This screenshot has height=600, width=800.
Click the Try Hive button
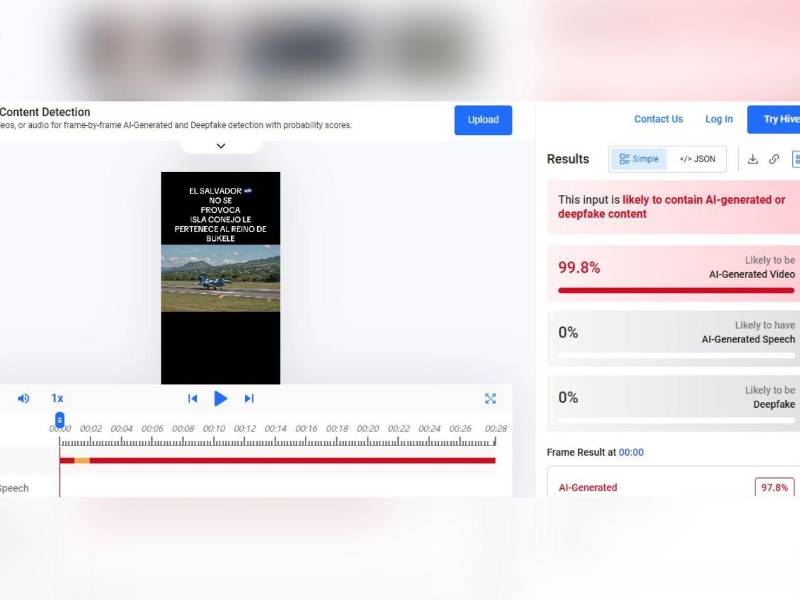pos(774,119)
